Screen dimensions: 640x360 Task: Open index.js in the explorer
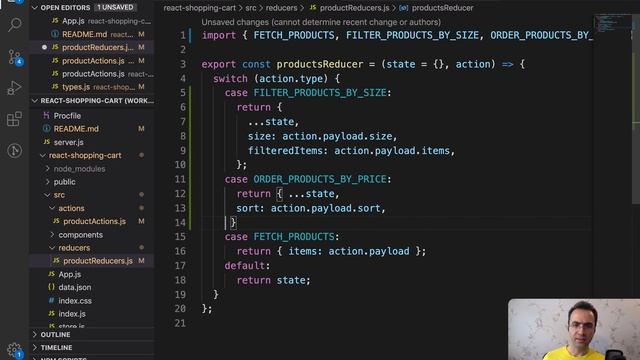click(x=72, y=314)
